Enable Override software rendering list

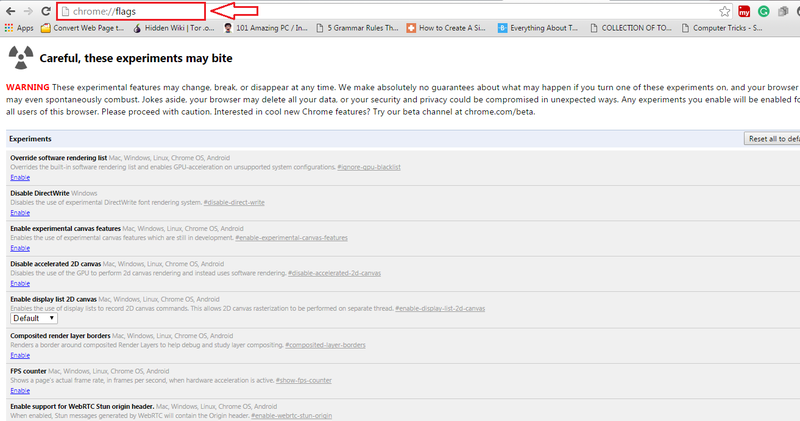click(20, 178)
